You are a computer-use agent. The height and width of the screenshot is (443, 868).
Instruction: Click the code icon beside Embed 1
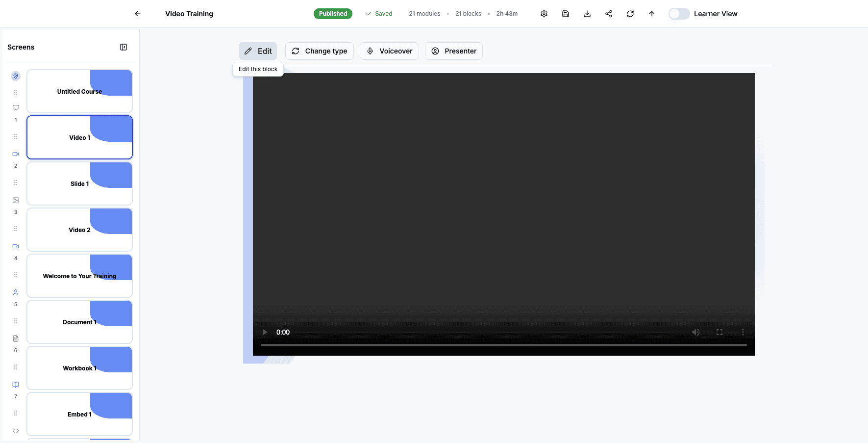click(15, 430)
